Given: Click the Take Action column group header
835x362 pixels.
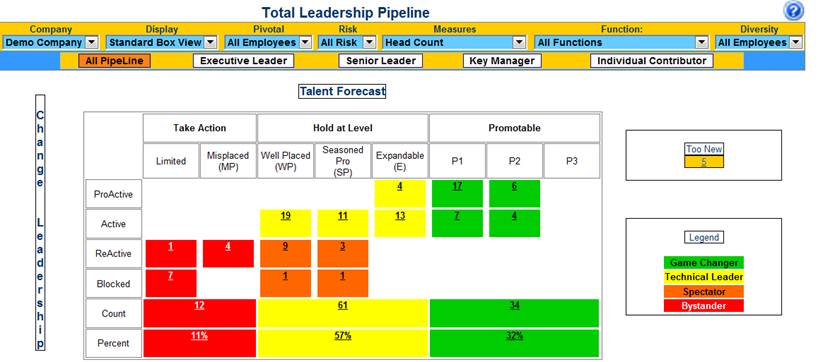Looking at the screenshot, I should tap(200, 128).
